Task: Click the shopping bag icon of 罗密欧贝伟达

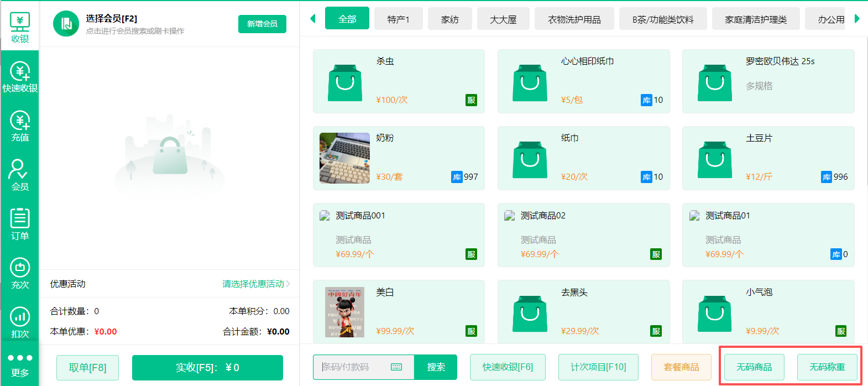Action: point(714,82)
